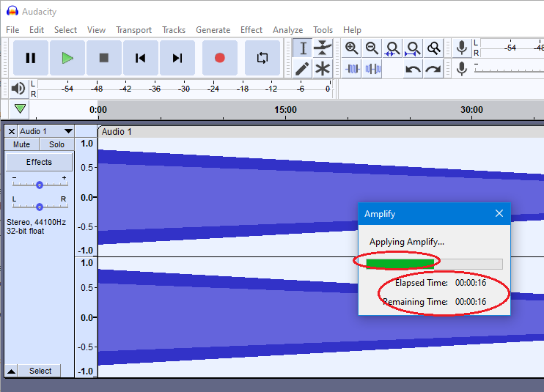Viewport: 544px width, 392px height.
Task: Click the Zoom Toggle icon
Action: click(x=433, y=48)
